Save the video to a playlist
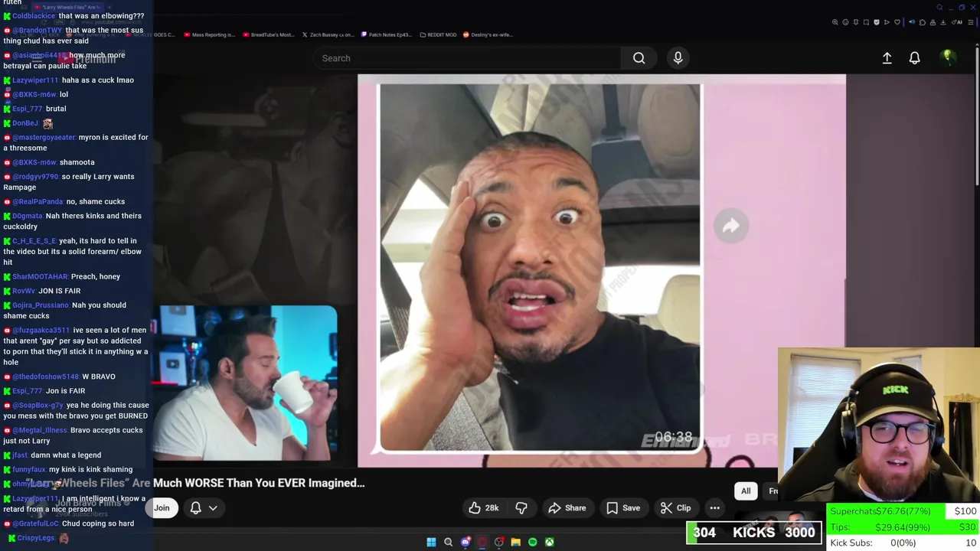Screen dimensions: 980x551 pyautogui.click(x=622, y=508)
